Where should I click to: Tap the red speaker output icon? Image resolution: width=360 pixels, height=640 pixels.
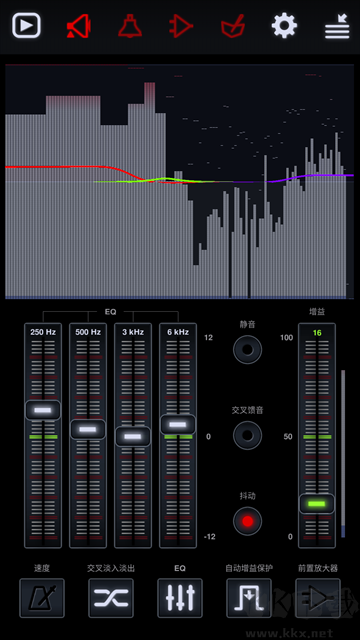pos(78,26)
